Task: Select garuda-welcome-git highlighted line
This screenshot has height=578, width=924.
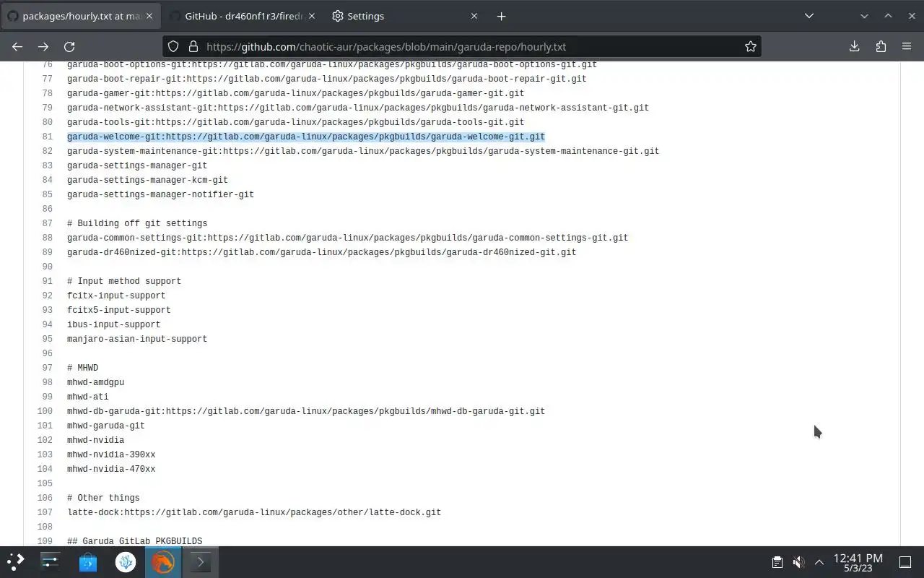Action: (x=306, y=137)
